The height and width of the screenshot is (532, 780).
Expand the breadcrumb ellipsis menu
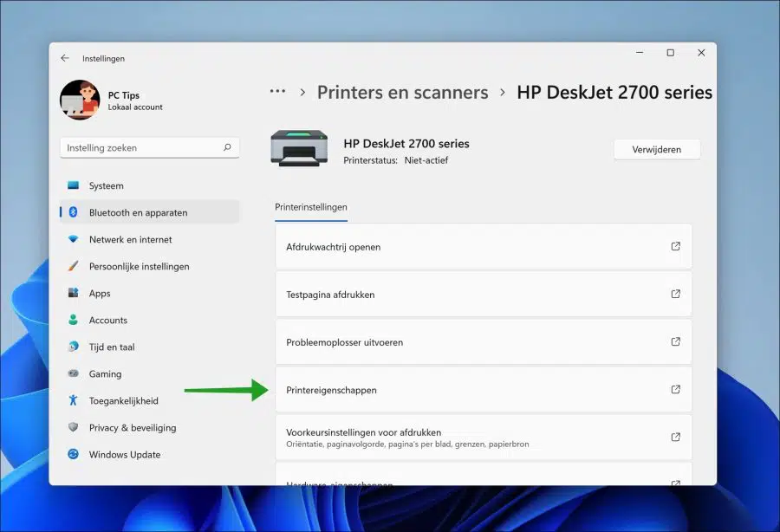[277, 92]
